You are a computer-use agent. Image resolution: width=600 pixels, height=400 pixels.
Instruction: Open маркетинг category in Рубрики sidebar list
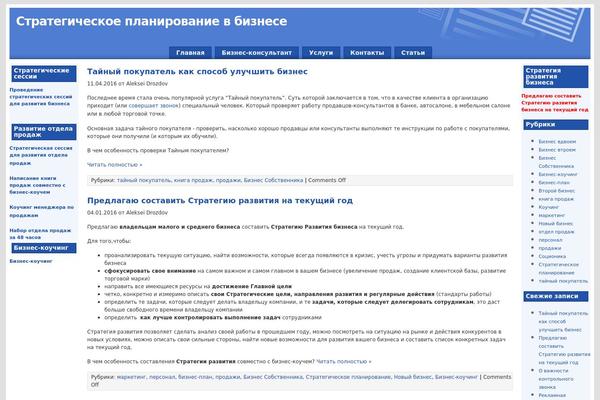(x=551, y=216)
